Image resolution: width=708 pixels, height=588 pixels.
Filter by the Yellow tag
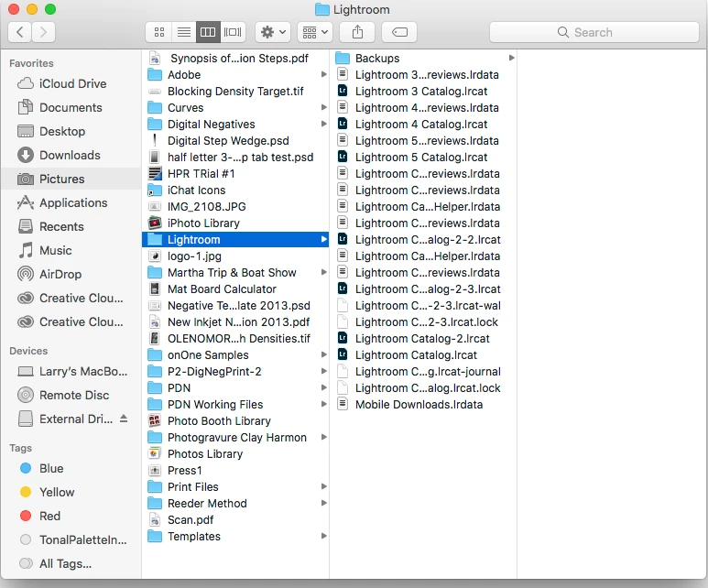point(71,492)
